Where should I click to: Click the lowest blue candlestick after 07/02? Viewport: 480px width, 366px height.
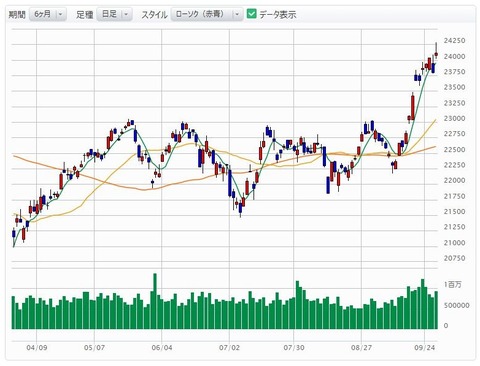240,208
